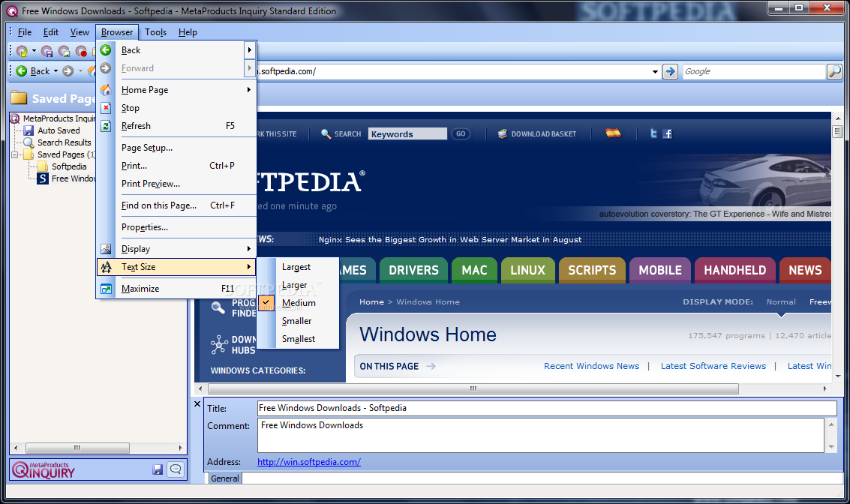Click the floppy disk icon in bottom-left panel

tap(158, 469)
